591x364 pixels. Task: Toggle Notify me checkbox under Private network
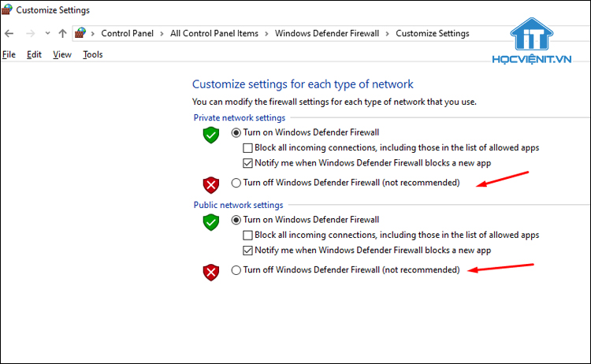click(x=247, y=163)
